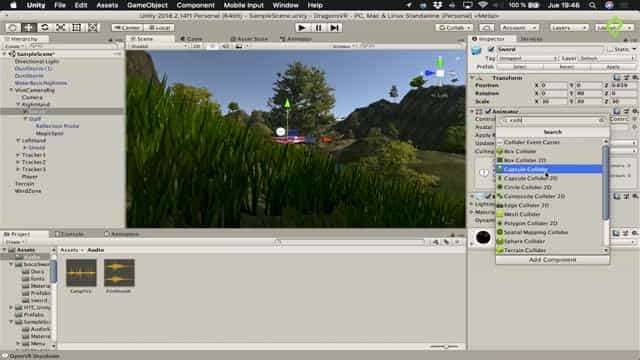Click the Play button

pos(302,28)
